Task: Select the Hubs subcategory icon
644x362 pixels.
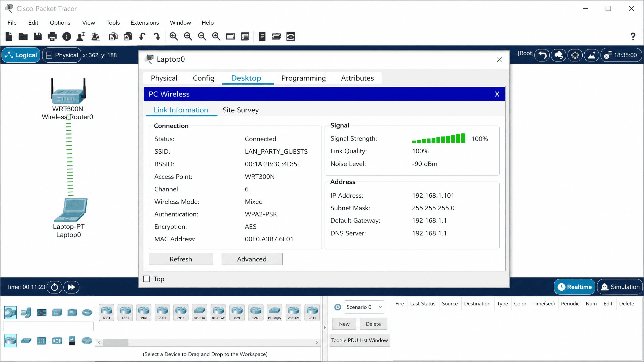Action: tap(42, 341)
